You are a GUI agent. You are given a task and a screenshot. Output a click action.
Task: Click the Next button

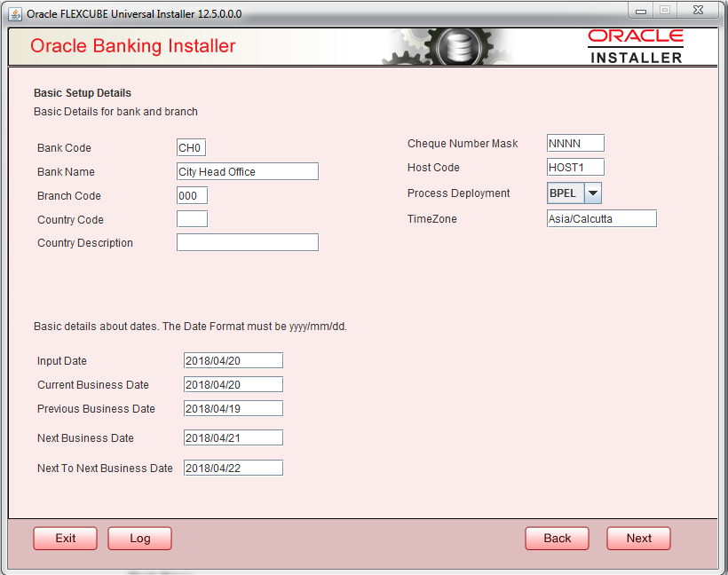(x=638, y=538)
